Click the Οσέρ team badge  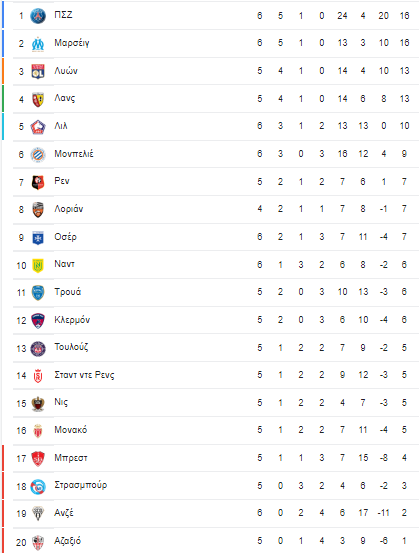coord(38,238)
